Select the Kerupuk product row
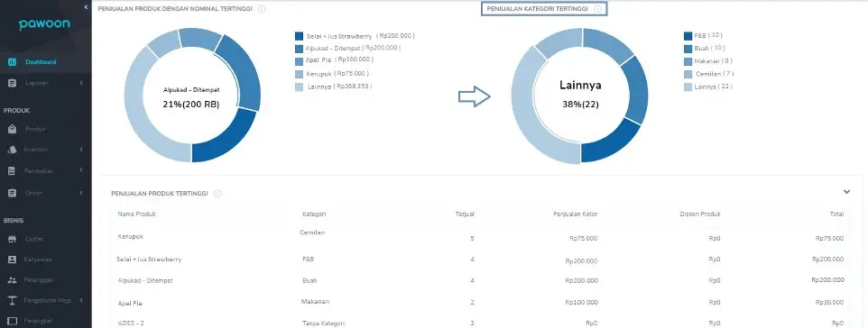Image resolution: width=868 pixels, height=328 pixels. coord(481,236)
